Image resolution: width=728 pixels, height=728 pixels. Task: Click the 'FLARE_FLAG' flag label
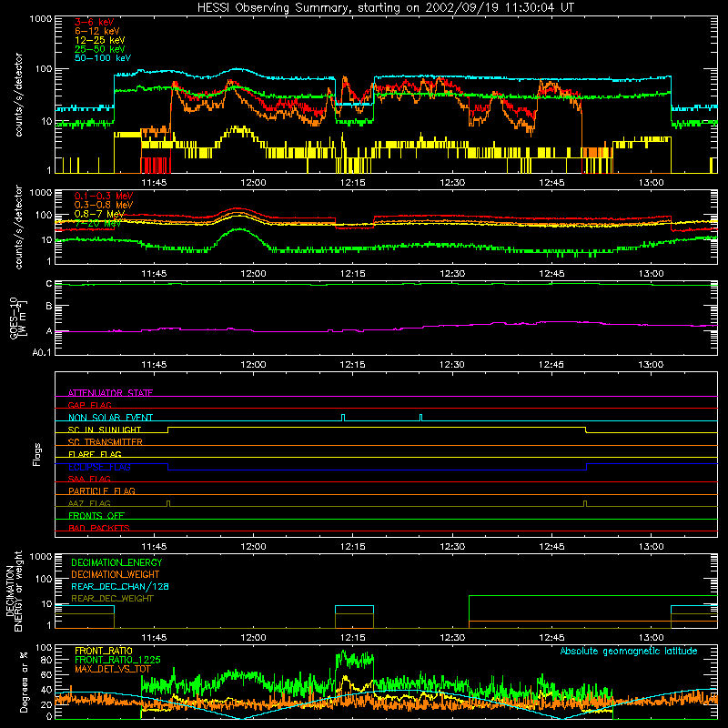[x=95, y=454]
